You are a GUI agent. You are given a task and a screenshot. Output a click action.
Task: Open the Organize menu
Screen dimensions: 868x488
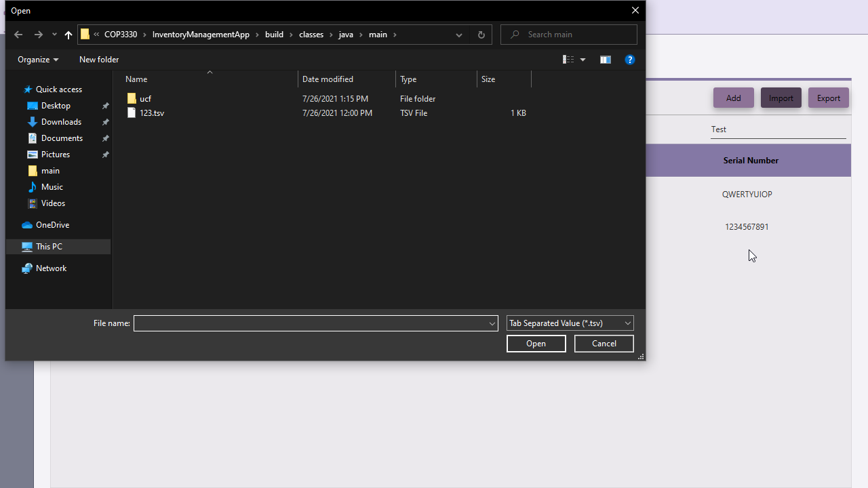[38, 60]
